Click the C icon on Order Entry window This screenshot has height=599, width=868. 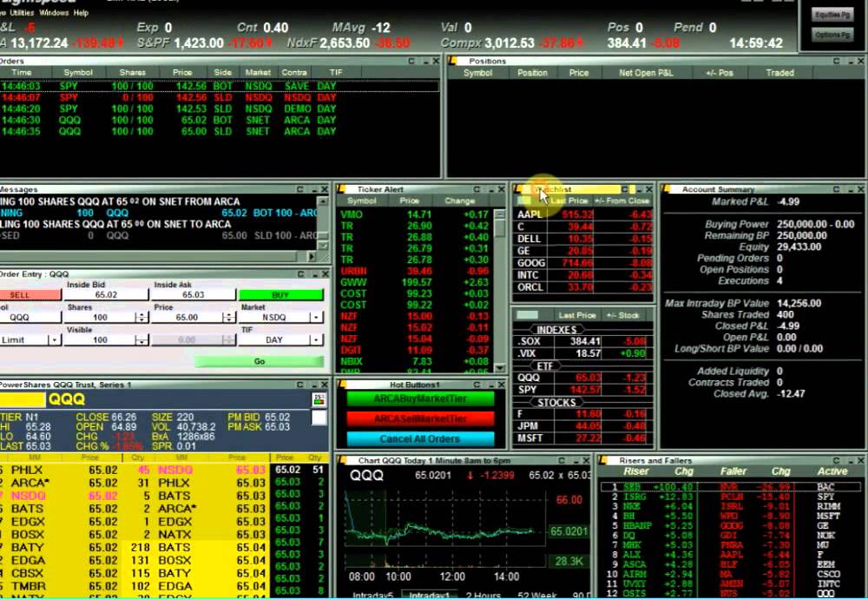(x=300, y=274)
